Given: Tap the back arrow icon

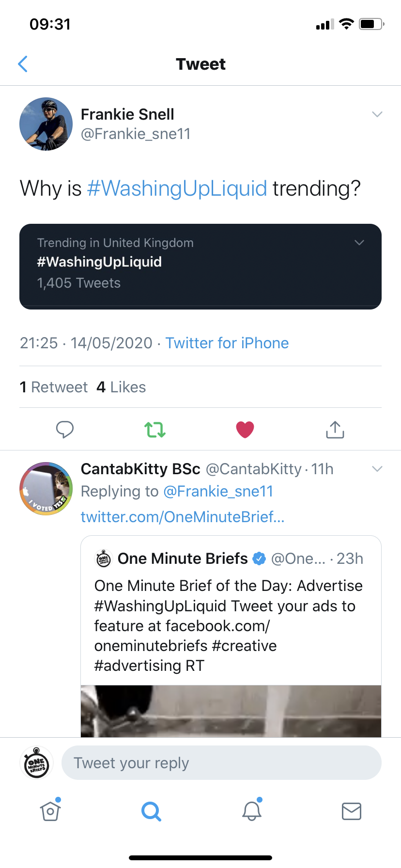Looking at the screenshot, I should click(x=23, y=64).
